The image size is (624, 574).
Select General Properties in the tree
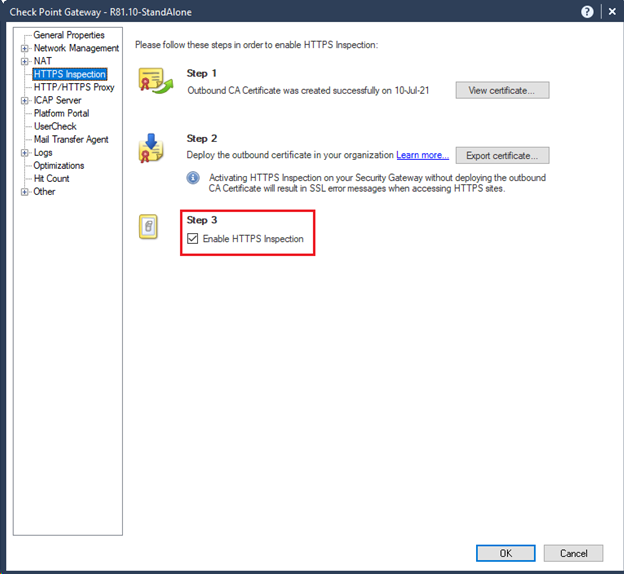[x=69, y=35]
